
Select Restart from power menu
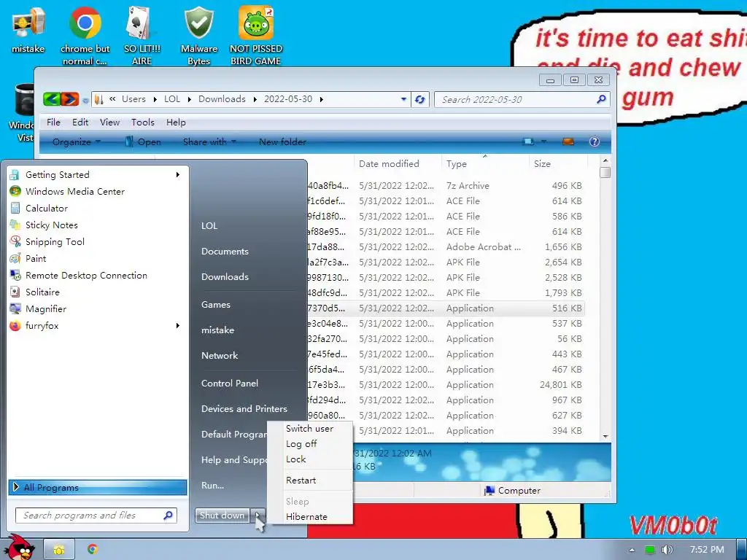coord(309,480)
